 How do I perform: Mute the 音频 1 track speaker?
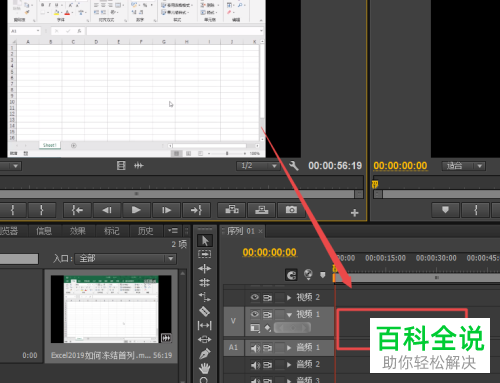click(x=255, y=348)
